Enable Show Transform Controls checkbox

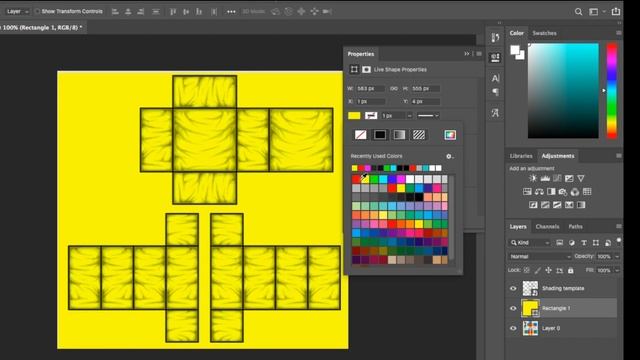click(37, 11)
